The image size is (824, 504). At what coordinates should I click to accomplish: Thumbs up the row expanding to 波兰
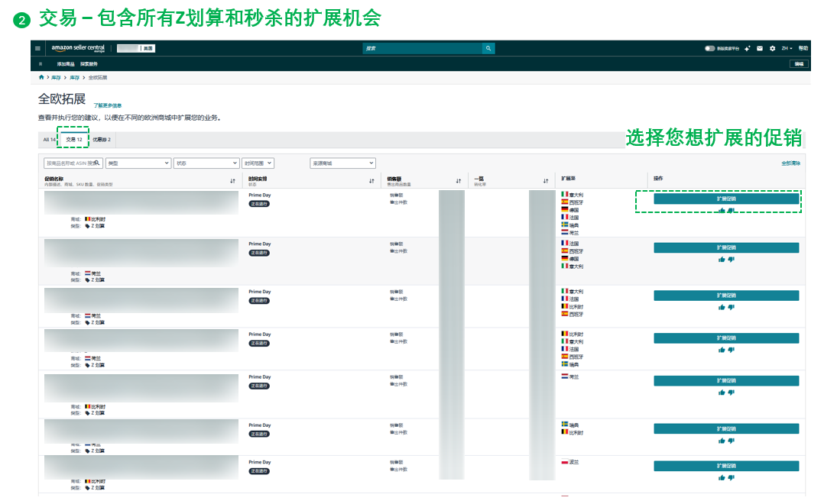click(x=722, y=477)
